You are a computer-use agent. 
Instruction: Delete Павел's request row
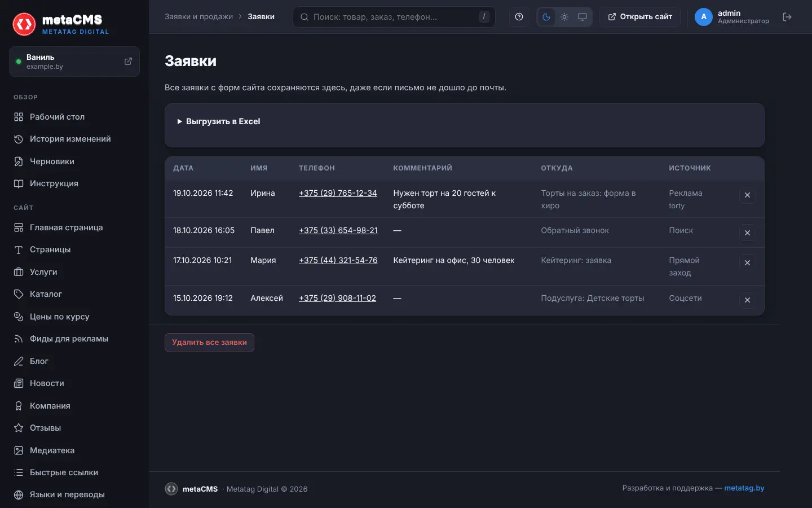(747, 233)
